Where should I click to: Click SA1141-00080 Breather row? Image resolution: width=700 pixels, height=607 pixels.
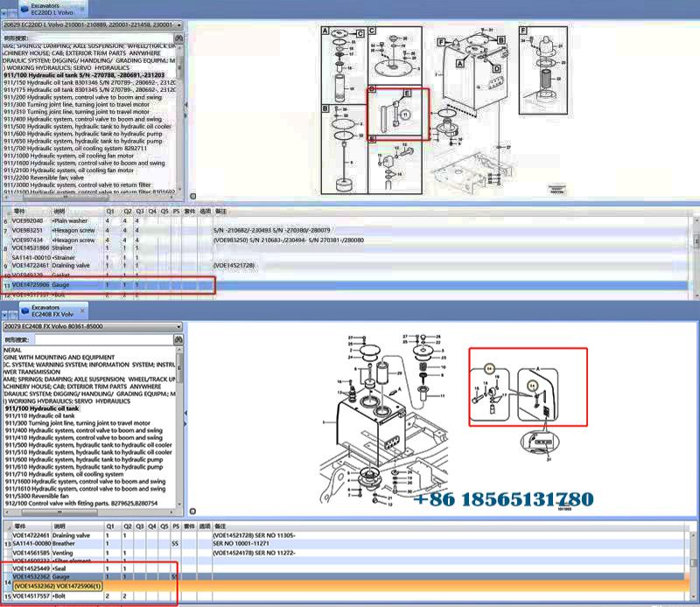(x=346, y=544)
